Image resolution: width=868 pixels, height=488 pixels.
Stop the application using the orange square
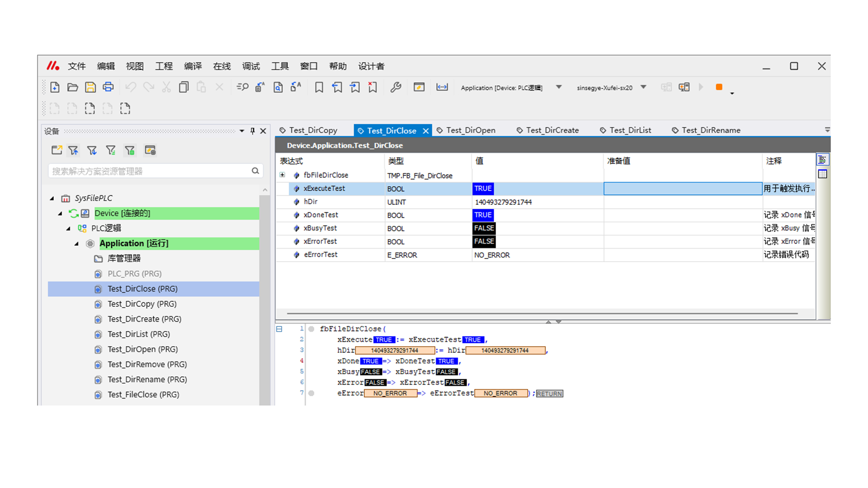[x=719, y=87]
